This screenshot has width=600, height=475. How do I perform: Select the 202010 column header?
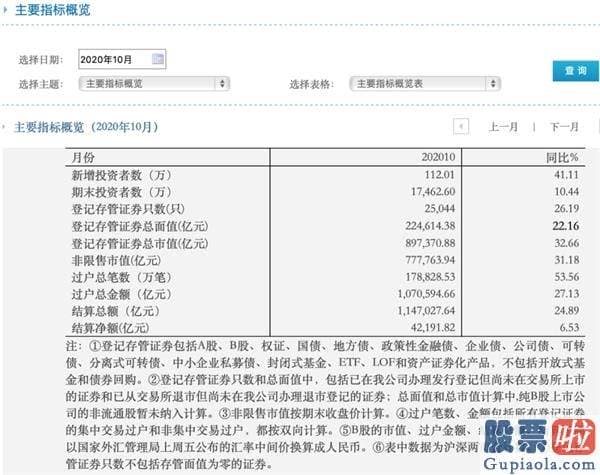pos(438,157)
